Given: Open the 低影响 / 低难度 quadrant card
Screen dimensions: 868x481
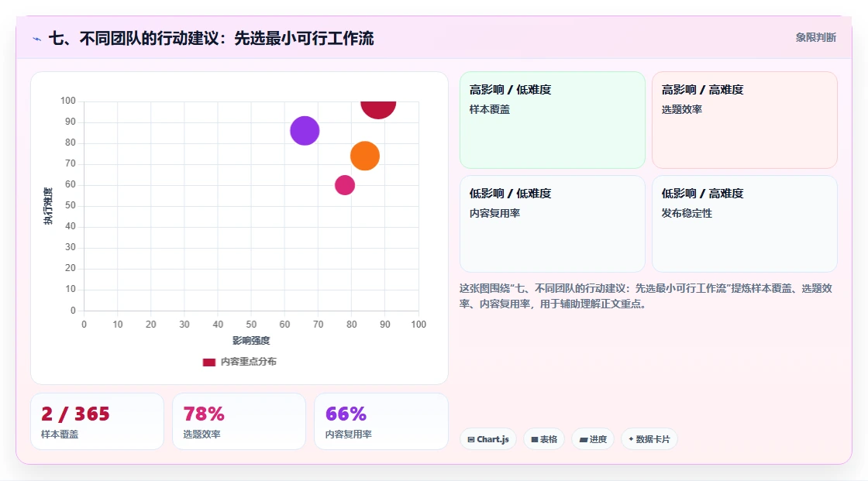Looking at the screenshot, I should tap(553, 224).
